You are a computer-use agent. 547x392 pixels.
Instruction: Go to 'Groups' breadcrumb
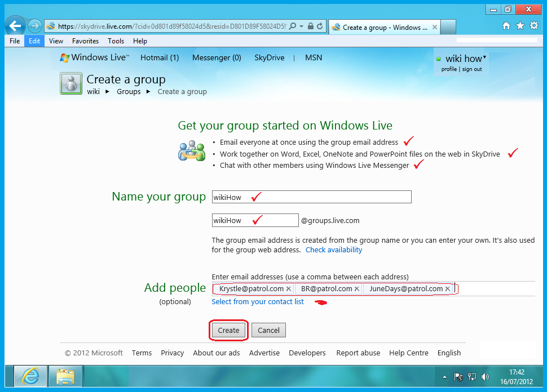pyautogui.click(x=129, y=92)
